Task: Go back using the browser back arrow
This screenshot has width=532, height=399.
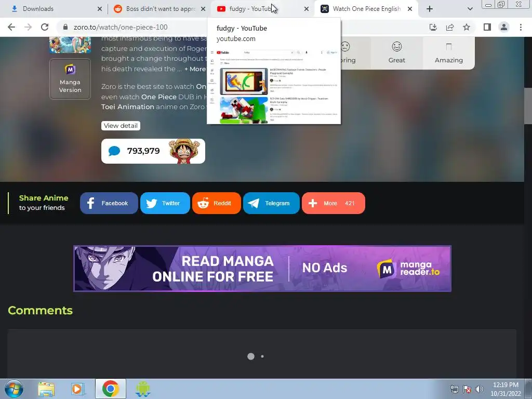Action: [11, 27]
